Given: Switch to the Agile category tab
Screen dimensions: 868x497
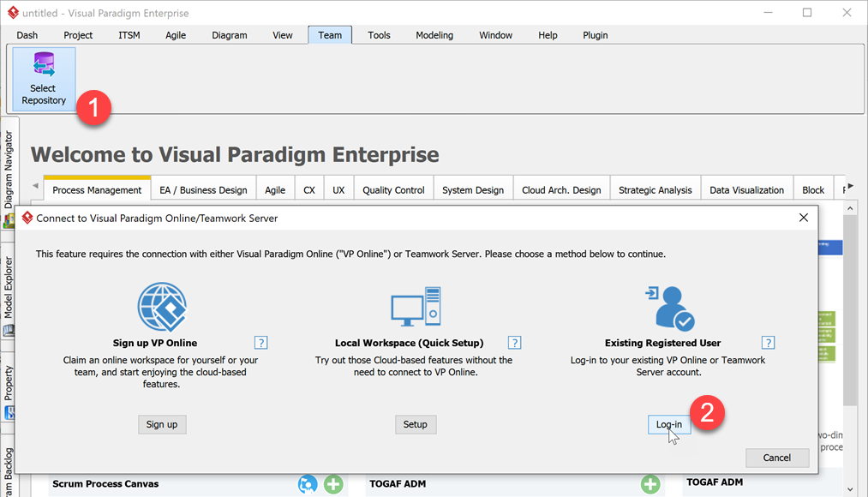Looking at the screenshot, I should coord(275,190).
